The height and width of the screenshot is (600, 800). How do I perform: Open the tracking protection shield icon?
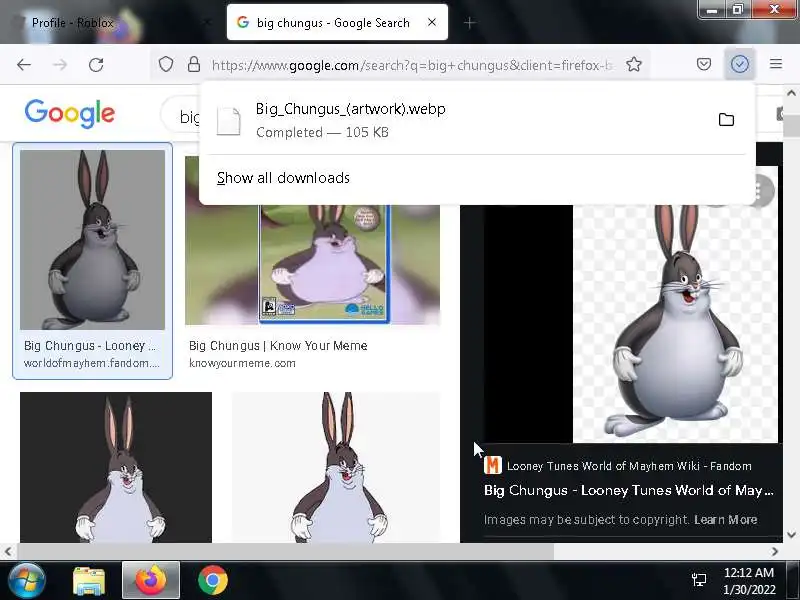tap(166, 64)
